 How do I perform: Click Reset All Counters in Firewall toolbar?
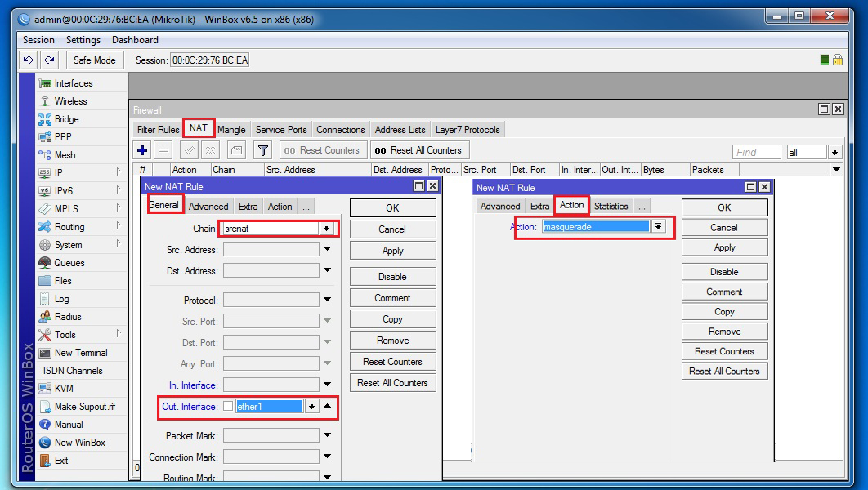tap(418, 150)
